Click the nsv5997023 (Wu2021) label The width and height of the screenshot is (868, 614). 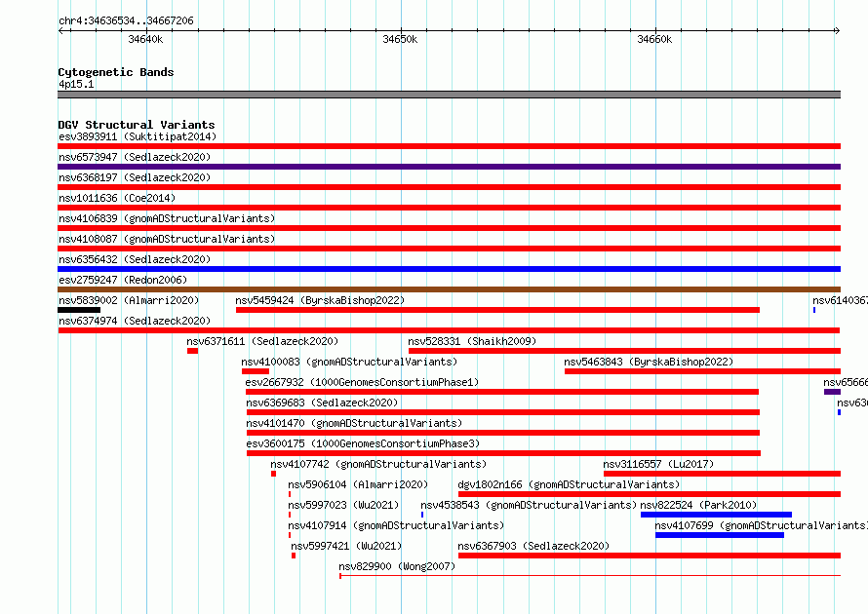[x=343, y=505]
